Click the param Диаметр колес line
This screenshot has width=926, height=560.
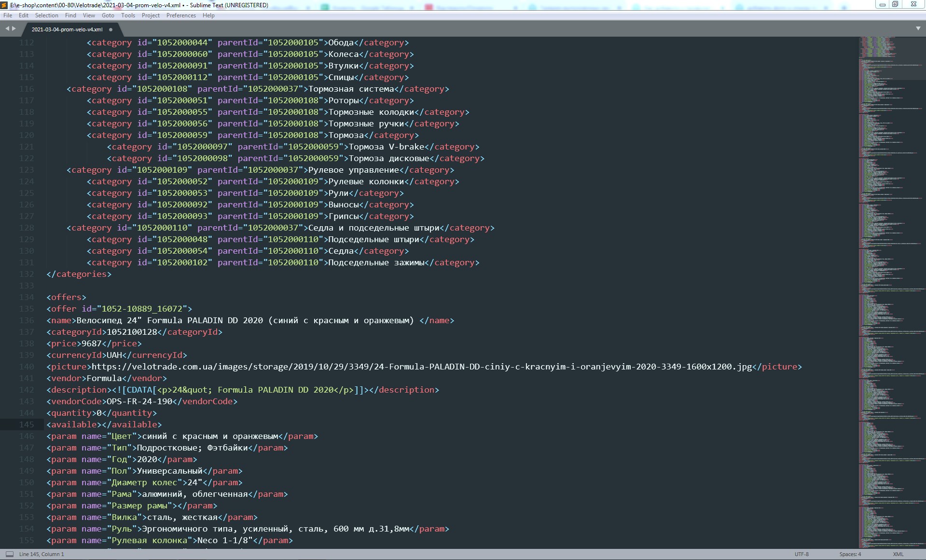144,482
